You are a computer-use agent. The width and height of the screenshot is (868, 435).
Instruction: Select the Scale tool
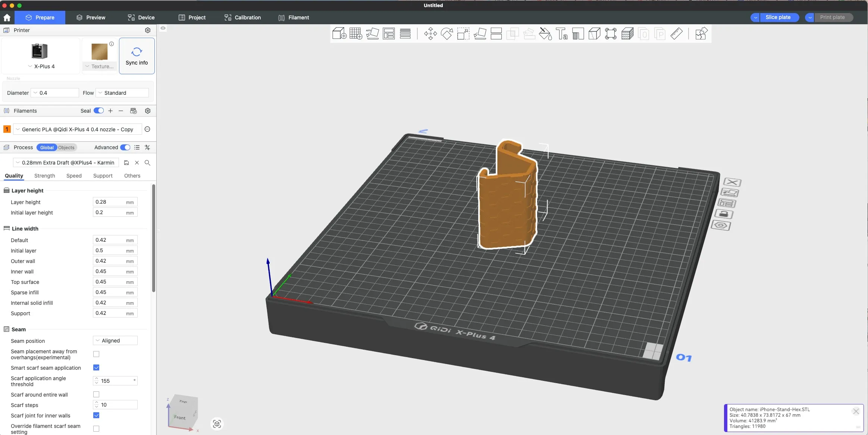[463, 34]
